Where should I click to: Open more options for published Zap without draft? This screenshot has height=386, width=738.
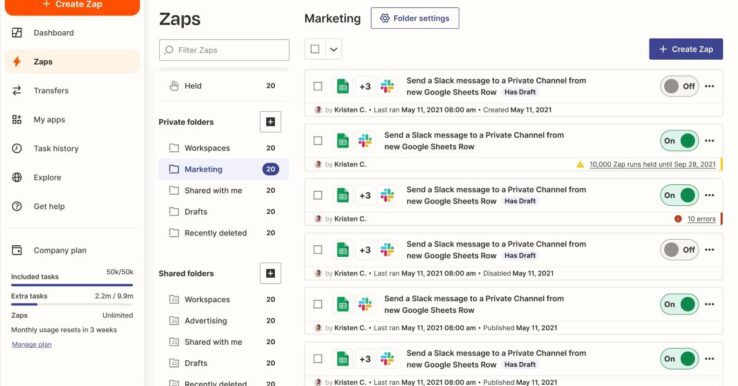click(x=709, y=304)
